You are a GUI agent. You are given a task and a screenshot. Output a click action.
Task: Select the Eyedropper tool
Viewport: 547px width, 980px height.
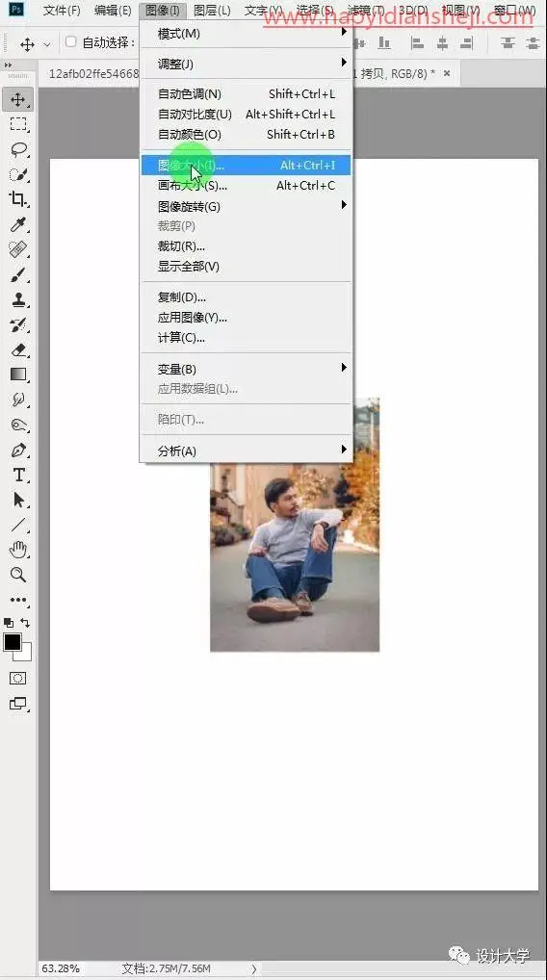[17, 223]
